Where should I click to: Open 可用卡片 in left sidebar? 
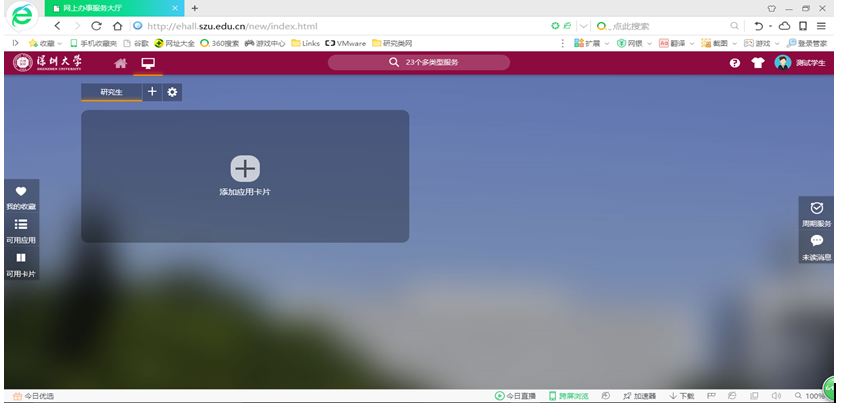21,264
